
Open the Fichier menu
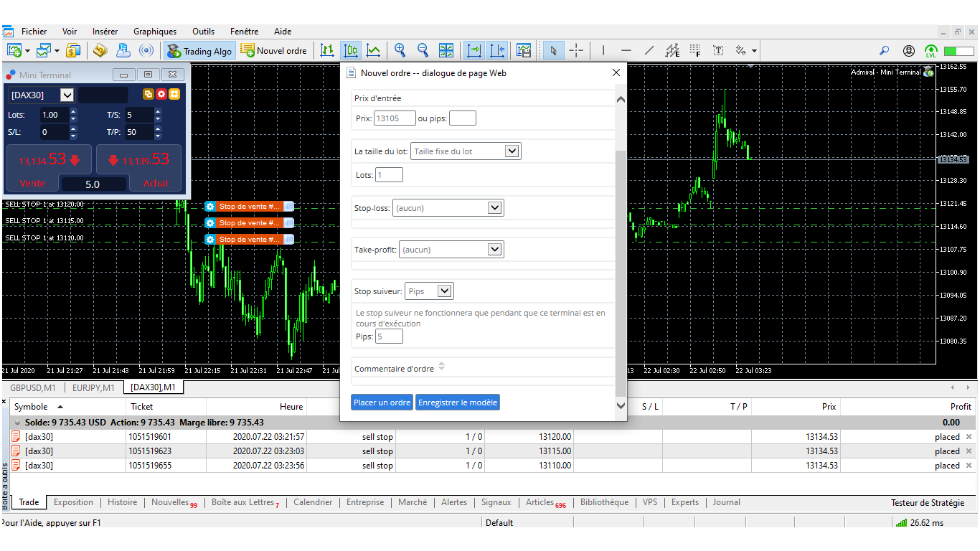coord(34,32)
